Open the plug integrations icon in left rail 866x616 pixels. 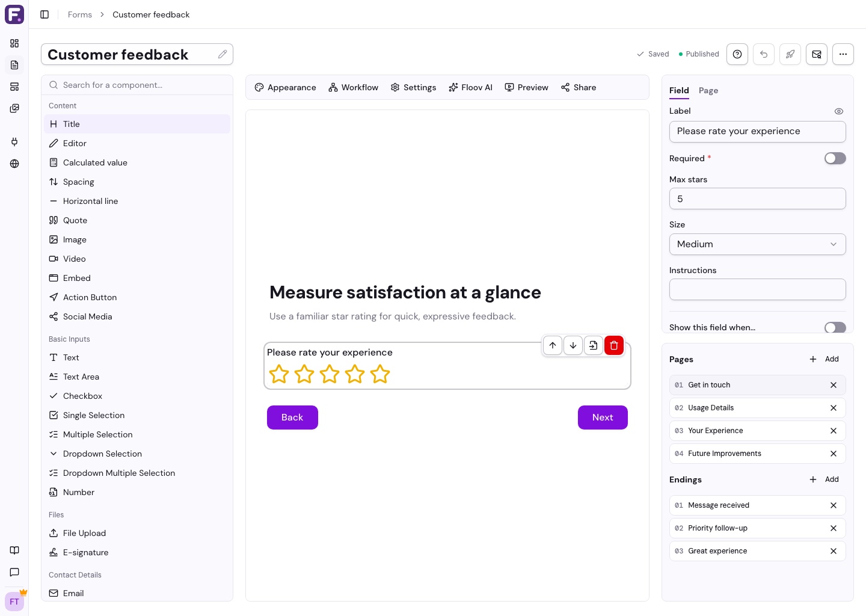[14, 142]
